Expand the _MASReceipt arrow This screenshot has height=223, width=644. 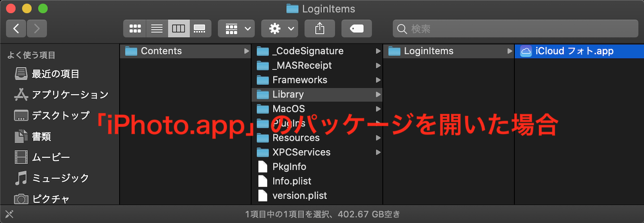click(378, 66)
